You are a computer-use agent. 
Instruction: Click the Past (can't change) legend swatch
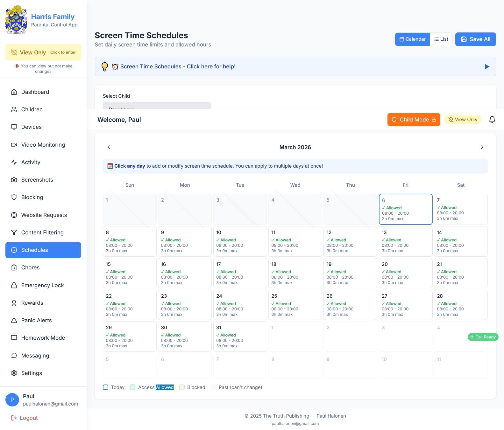point(214,387)
